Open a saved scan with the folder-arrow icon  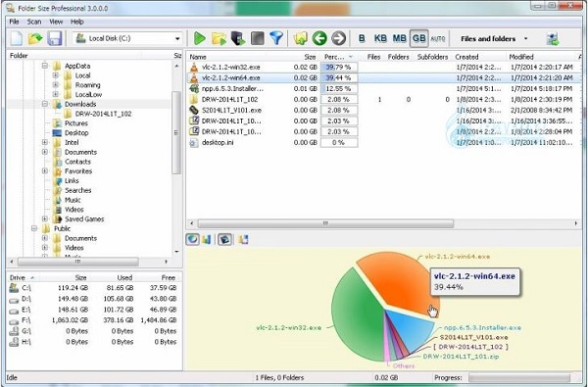35,38
